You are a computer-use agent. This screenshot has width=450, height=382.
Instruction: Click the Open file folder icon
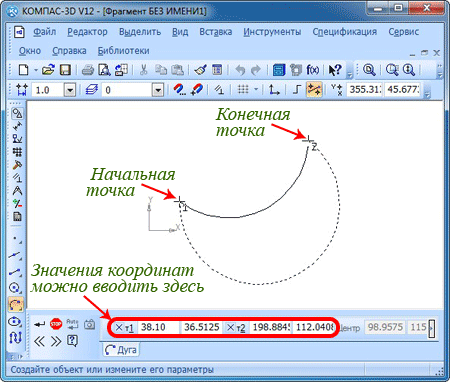(x=48, y=70)
